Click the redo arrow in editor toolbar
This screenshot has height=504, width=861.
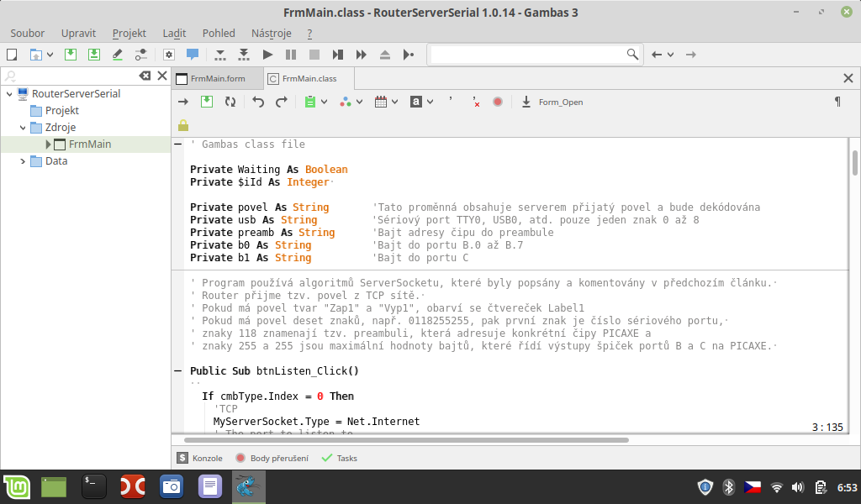pos(282,102)
